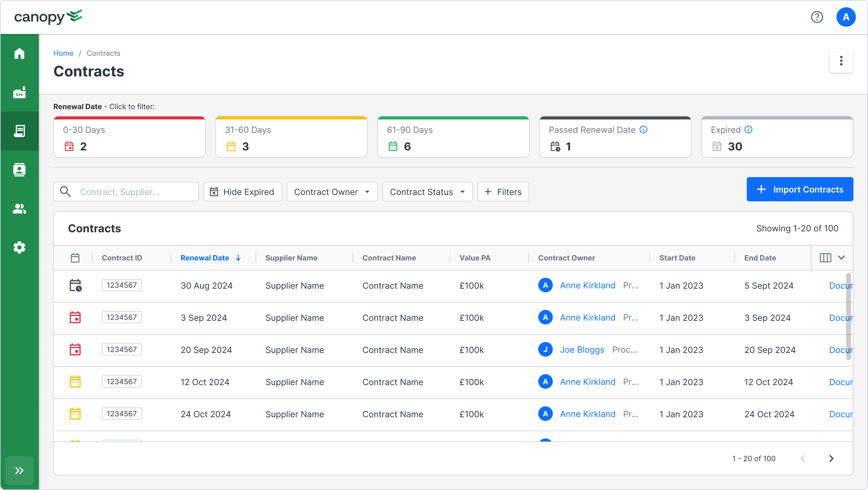Click the table vertical scrollbar
The image size is (868, 490).
(x=848, y=317)
